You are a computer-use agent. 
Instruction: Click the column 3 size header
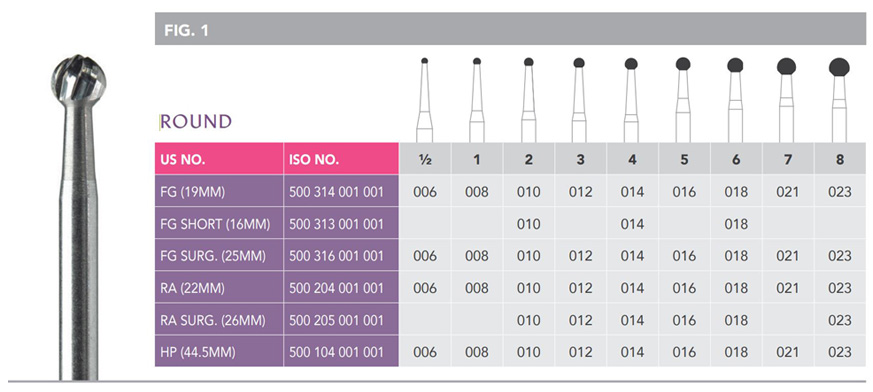pyautogui.click(x=581, y=159)
